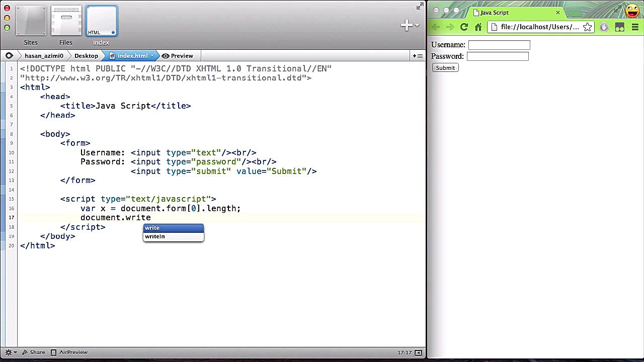Open the gear settings menu in the status bar

tap(10, 352)
